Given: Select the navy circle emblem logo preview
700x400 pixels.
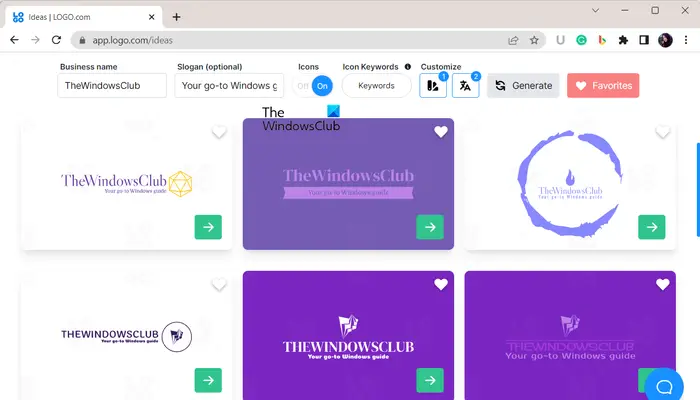Looking at the screenshot, I should click(x=126, y=336).
